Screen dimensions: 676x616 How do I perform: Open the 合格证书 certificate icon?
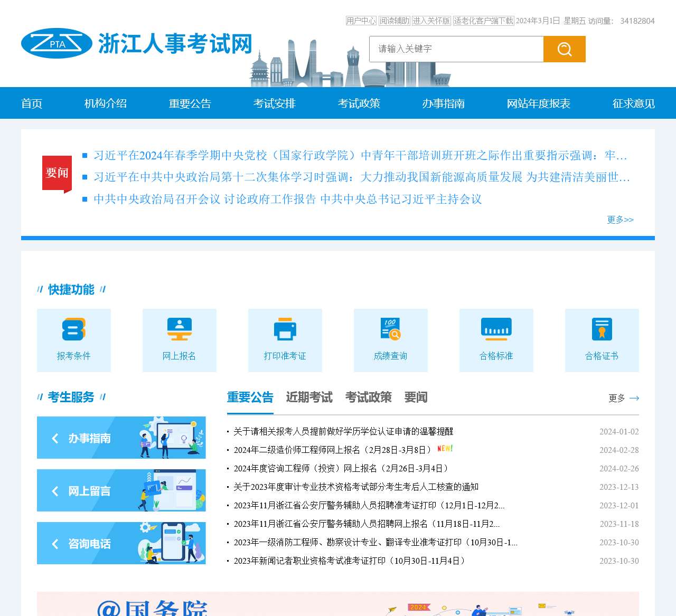pyautogui.click(x=602, y=330)
